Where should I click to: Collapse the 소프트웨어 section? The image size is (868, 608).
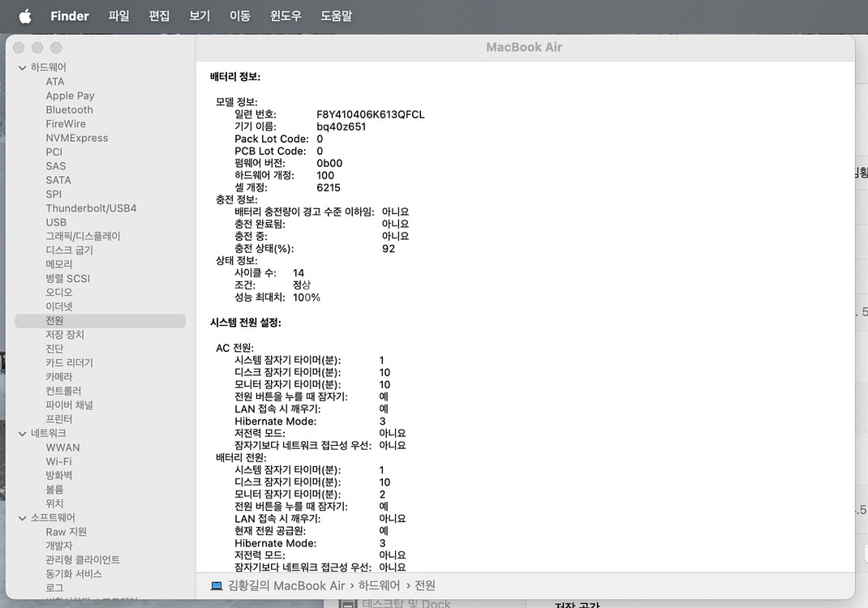click(22, 518)
